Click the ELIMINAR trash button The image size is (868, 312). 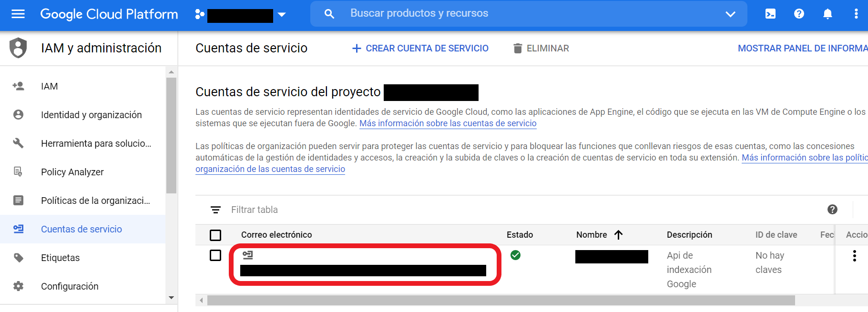click(x=541, y=48)
